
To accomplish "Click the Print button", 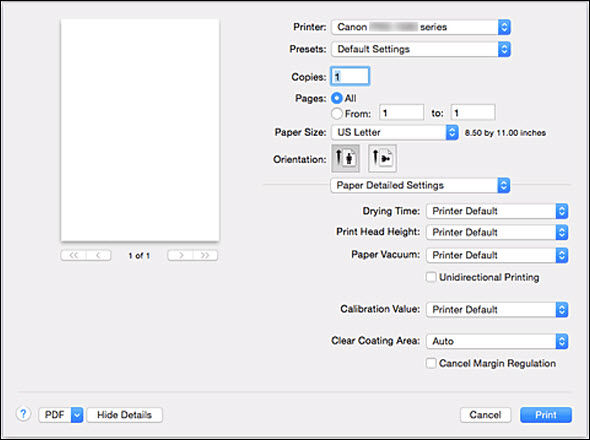I will pos(546,415).
